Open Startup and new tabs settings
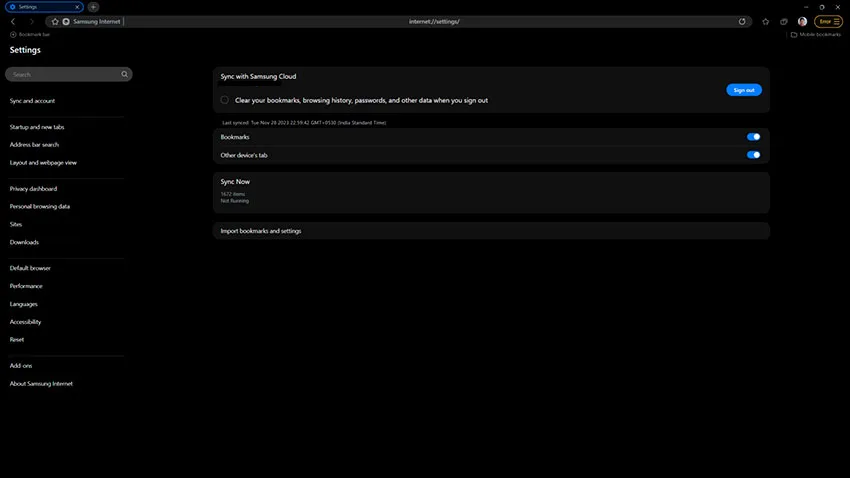850x478 pixels. (x=37, y=127)
